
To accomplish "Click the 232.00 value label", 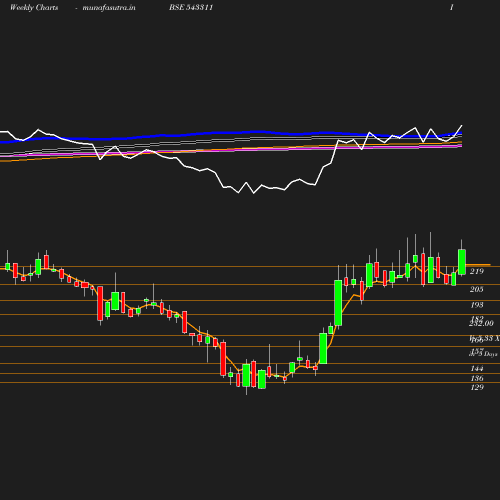I will point(481,324).
